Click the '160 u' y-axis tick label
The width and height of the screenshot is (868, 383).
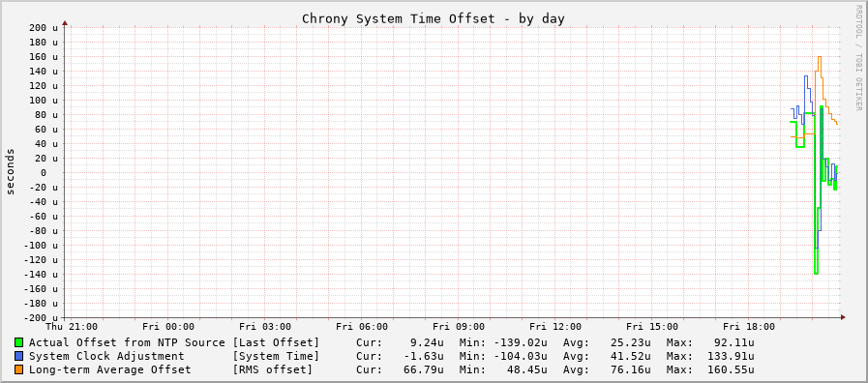coord(44,56)
